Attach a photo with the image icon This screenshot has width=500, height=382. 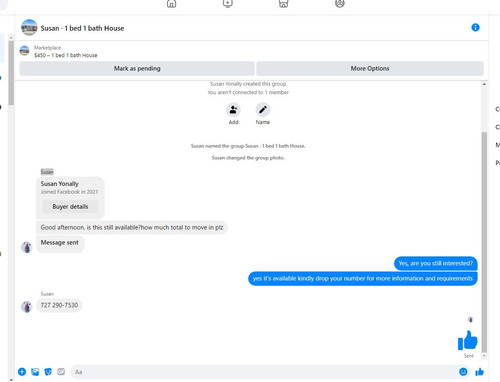[35, 372]
